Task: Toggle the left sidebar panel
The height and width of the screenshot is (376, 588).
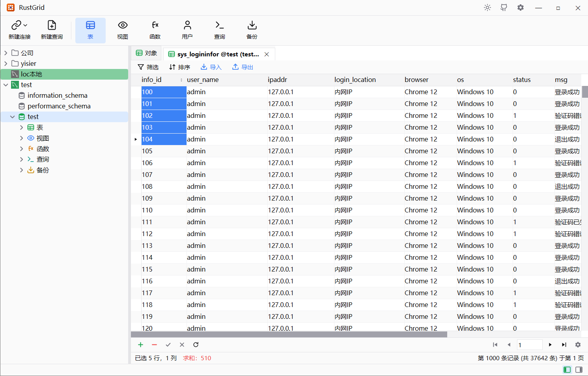Action: coord(567,369)
